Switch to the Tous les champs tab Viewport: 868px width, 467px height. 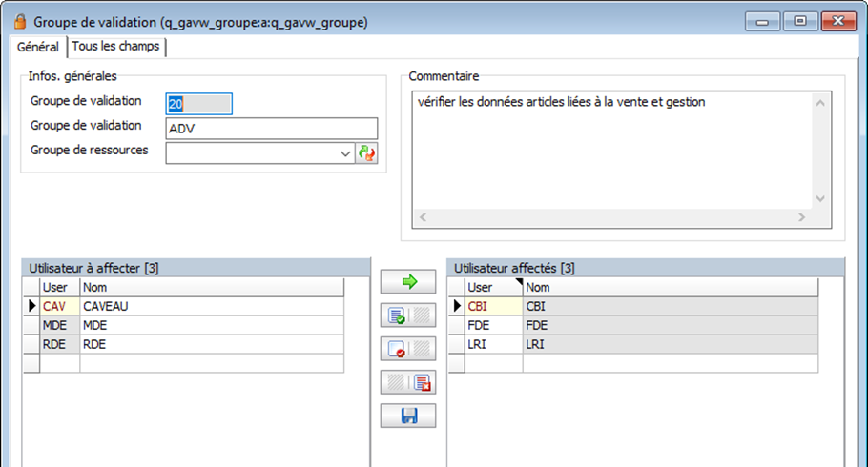(x=117, y=47)
